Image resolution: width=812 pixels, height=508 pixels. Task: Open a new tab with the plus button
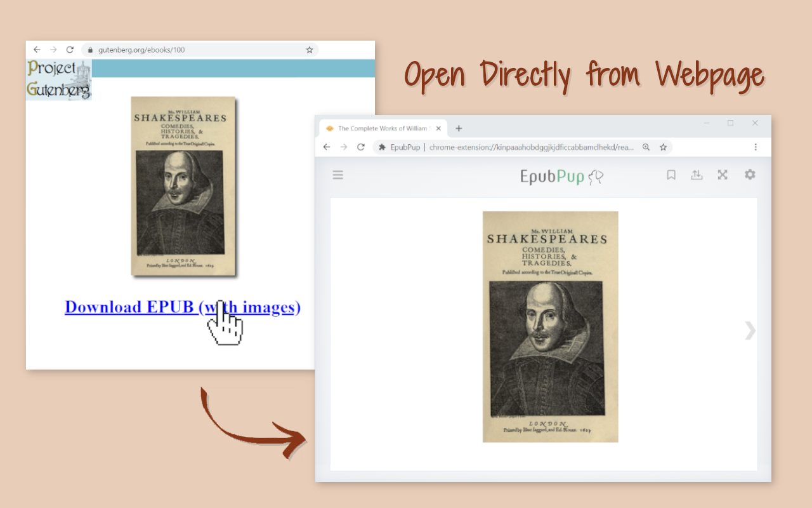click(x=459, y=128)
